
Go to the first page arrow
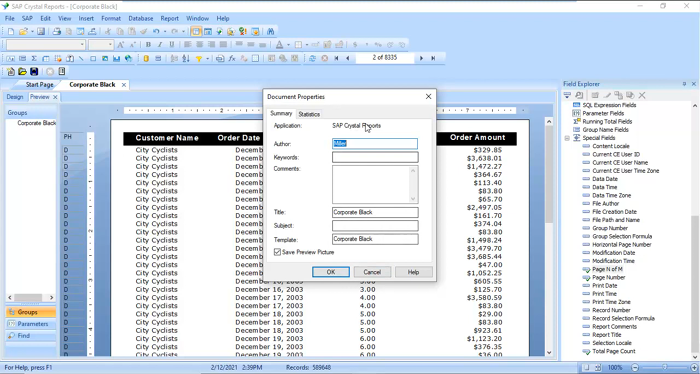337,58
